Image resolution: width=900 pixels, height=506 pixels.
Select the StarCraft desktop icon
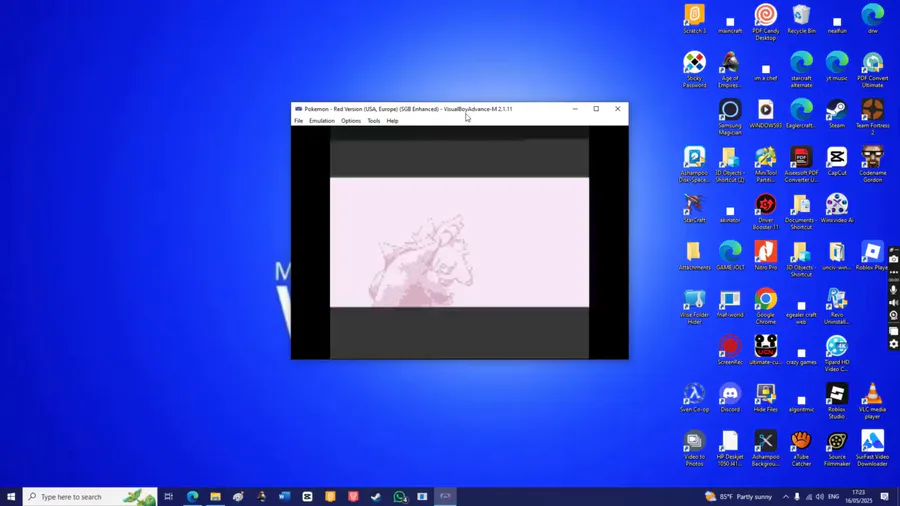[695, 209]
